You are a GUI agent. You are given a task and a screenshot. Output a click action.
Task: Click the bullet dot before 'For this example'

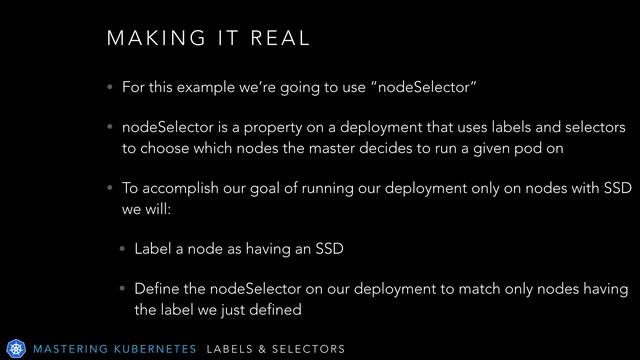pos(110,87)
